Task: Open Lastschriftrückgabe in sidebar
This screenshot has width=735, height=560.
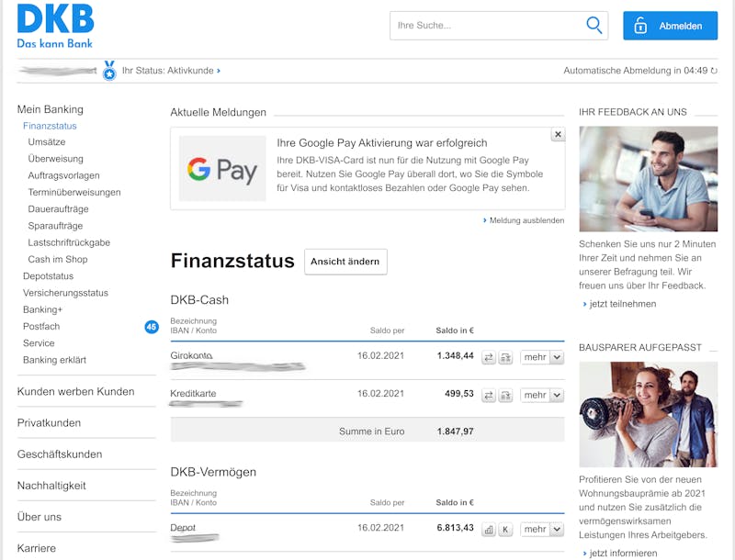Action: (69, 242)
